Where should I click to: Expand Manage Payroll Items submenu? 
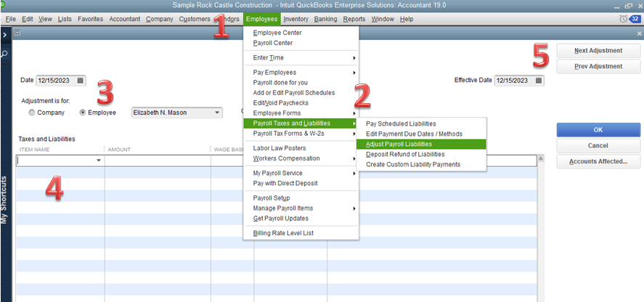[x=354, y=208]
